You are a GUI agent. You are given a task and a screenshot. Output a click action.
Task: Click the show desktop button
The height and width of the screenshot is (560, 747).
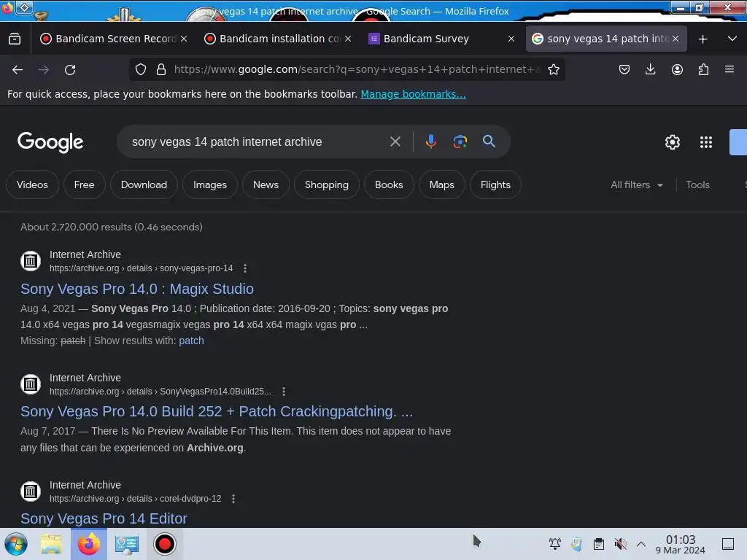click(728, 544)
